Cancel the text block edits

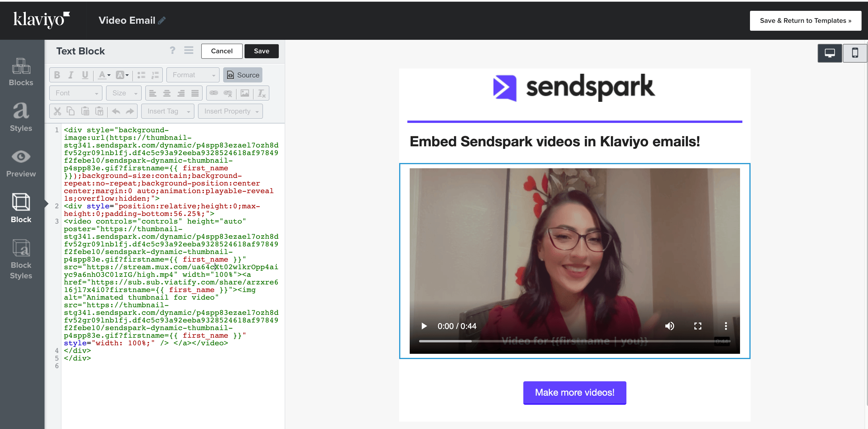pos(222,51)
